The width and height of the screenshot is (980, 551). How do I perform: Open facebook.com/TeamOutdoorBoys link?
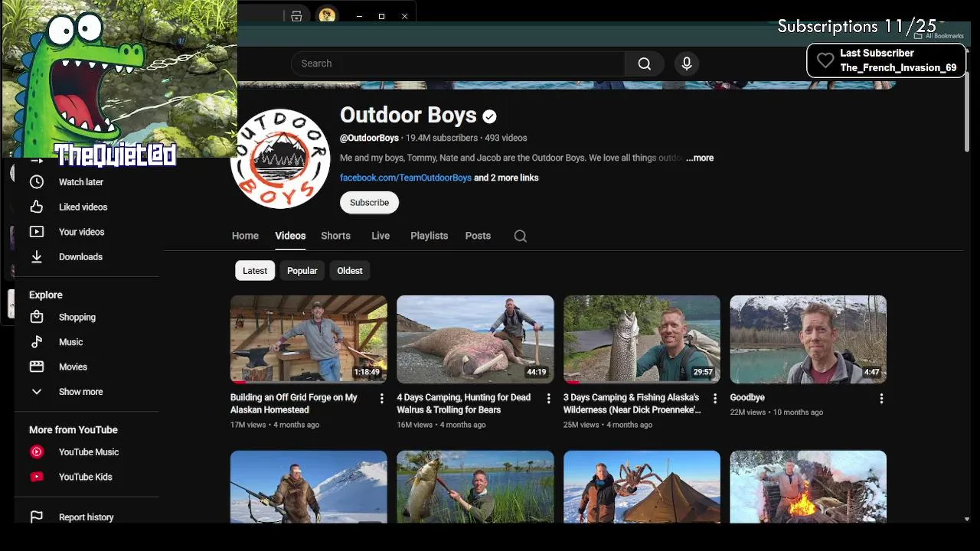pos(406,178)
